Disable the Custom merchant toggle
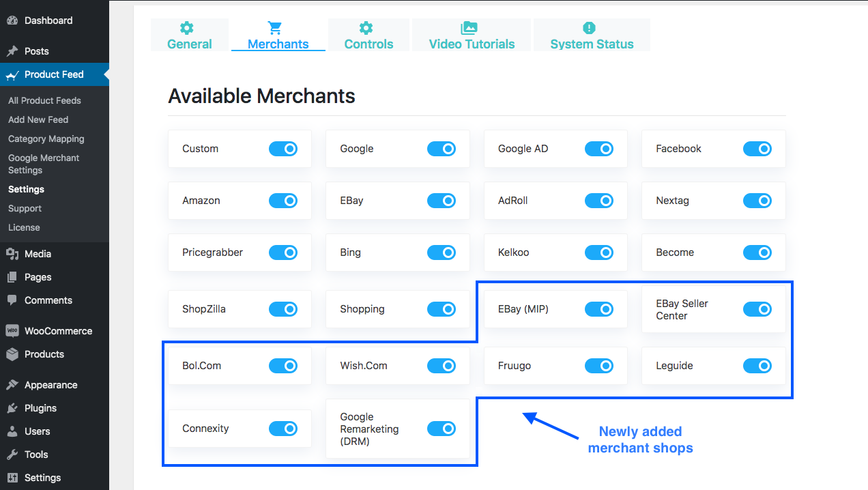 pos(283,149)
